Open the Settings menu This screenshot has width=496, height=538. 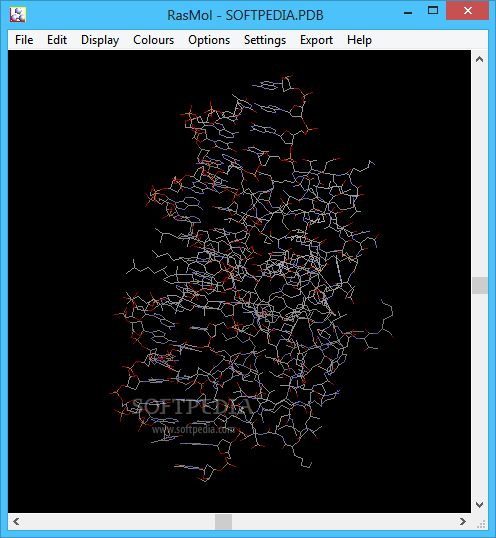click(x=265, y=40)
